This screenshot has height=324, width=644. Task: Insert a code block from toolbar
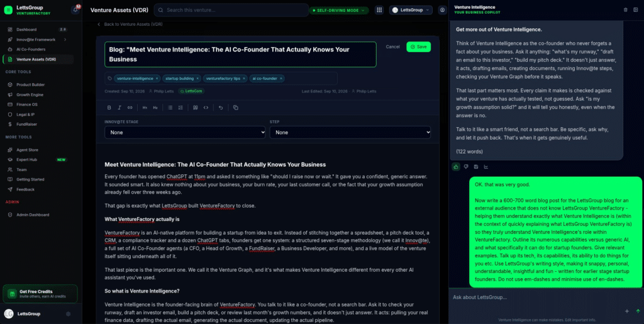(x=206, y=108)
